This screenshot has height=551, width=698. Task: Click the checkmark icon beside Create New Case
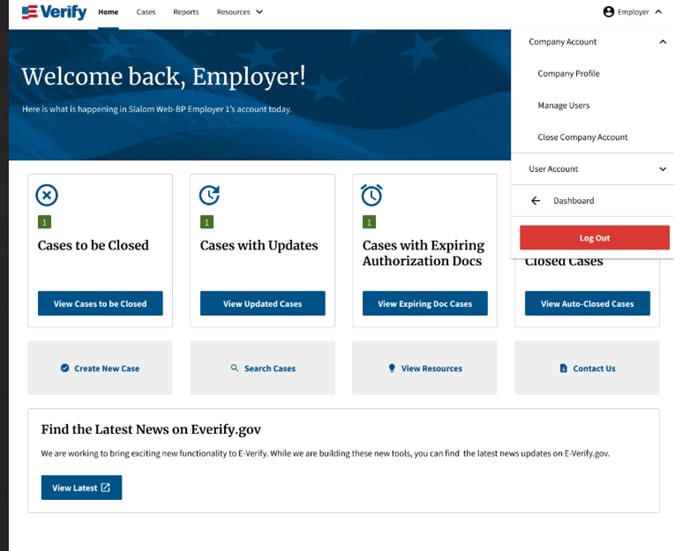(65, 368)
